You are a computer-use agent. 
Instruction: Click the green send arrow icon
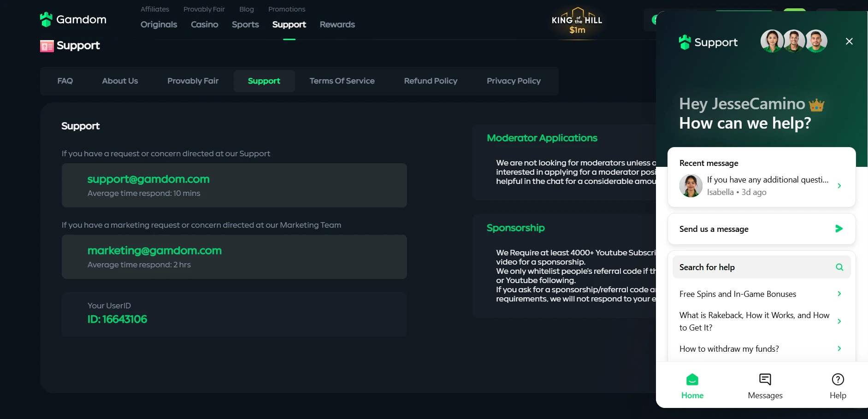tap(839, 229)
